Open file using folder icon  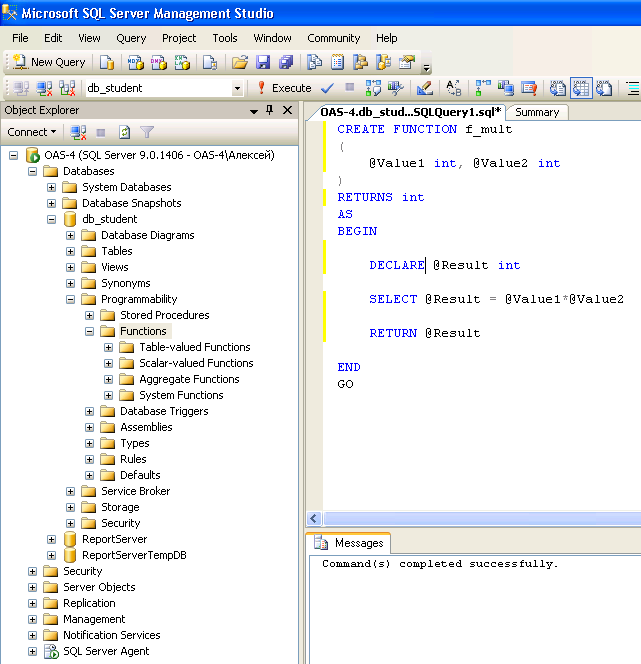point(240,62)
